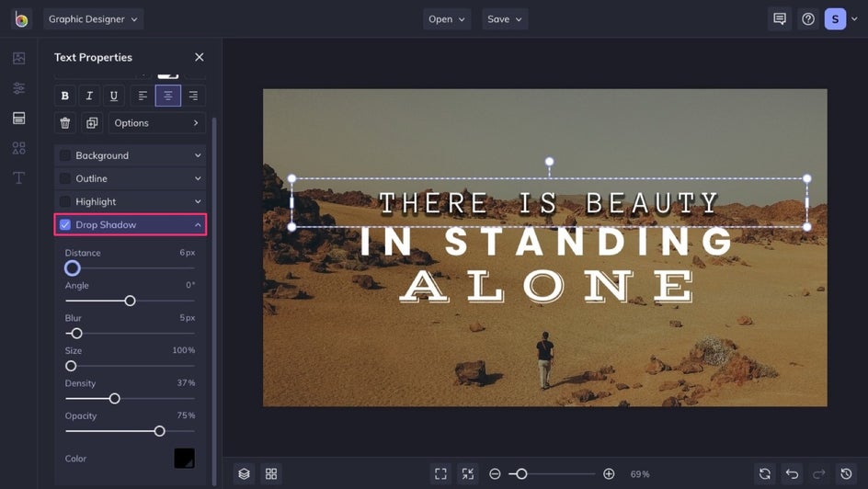Select the 'IN STANDING' text on canvas
The image size is (868, 489).
[x=546, y=242]
